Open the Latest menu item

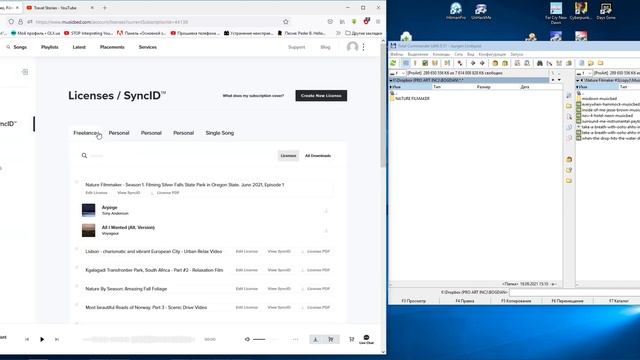tap(79, 47)
